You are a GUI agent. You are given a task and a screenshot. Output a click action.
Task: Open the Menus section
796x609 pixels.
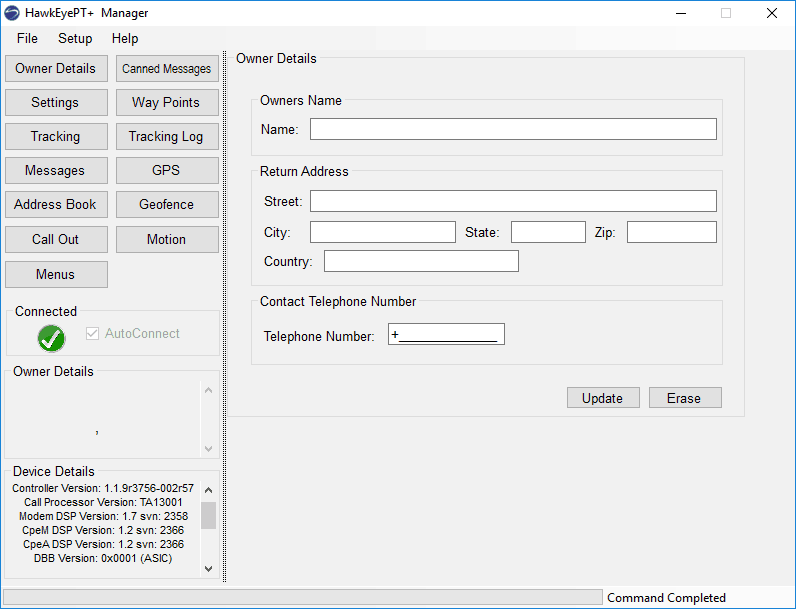pos(56,275)
